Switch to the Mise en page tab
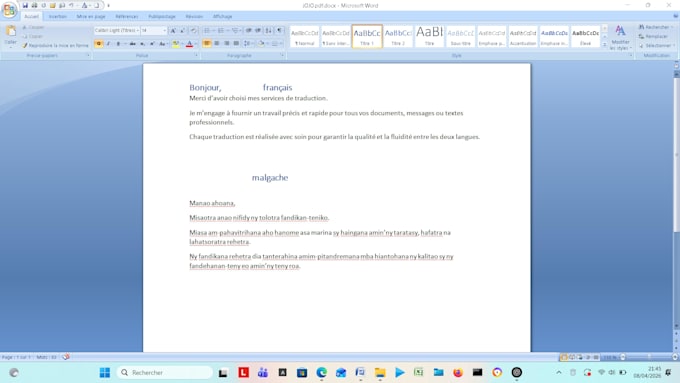Viewport: 680px width, 383px height. [91, 16]
